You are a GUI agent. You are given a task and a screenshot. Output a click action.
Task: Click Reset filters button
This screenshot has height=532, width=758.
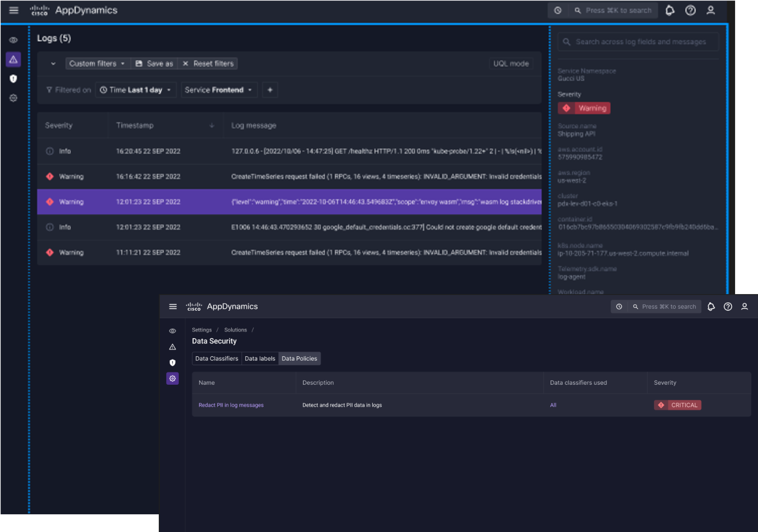(208, 63)
